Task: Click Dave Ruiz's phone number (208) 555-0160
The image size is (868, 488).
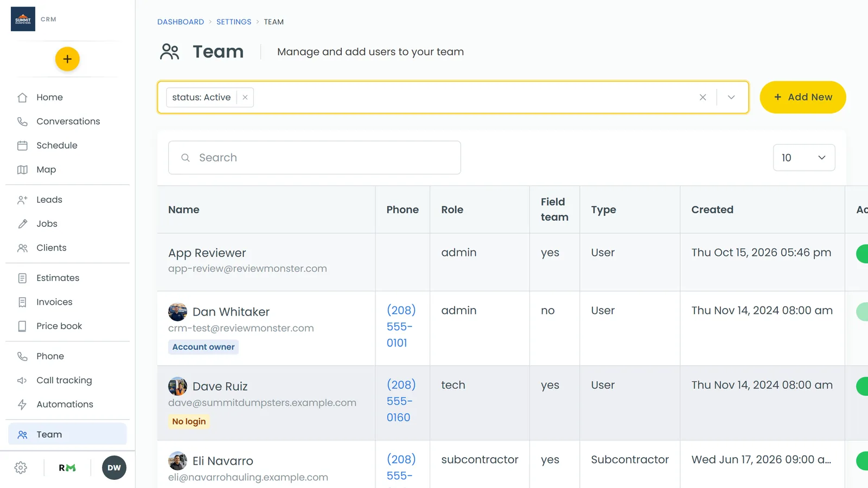Action: pos(401,401)
